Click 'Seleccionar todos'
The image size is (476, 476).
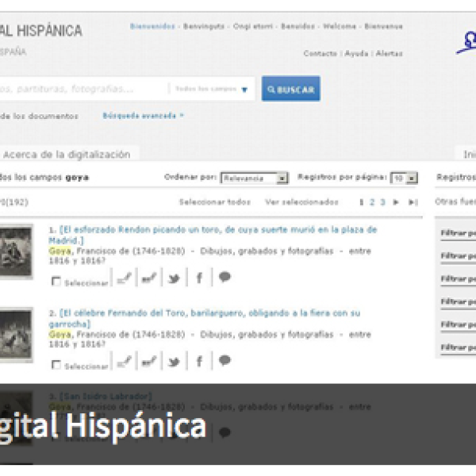215,202
